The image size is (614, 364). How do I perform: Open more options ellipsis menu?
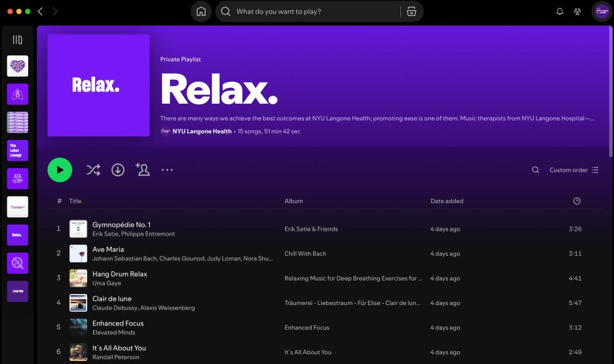coord(167,170)
